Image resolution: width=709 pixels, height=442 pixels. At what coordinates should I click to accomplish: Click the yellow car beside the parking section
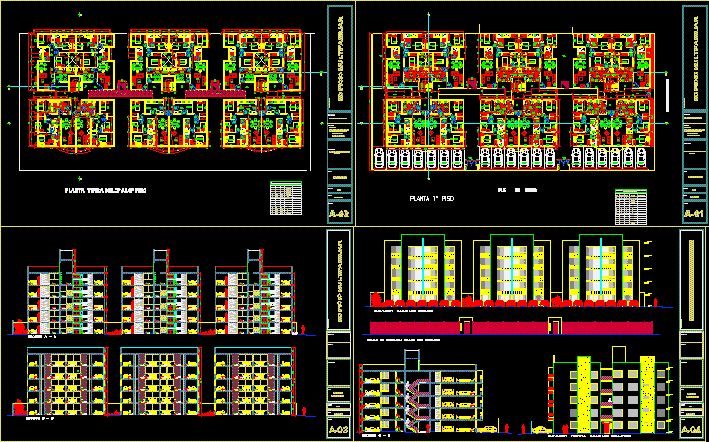pos(491,429)
